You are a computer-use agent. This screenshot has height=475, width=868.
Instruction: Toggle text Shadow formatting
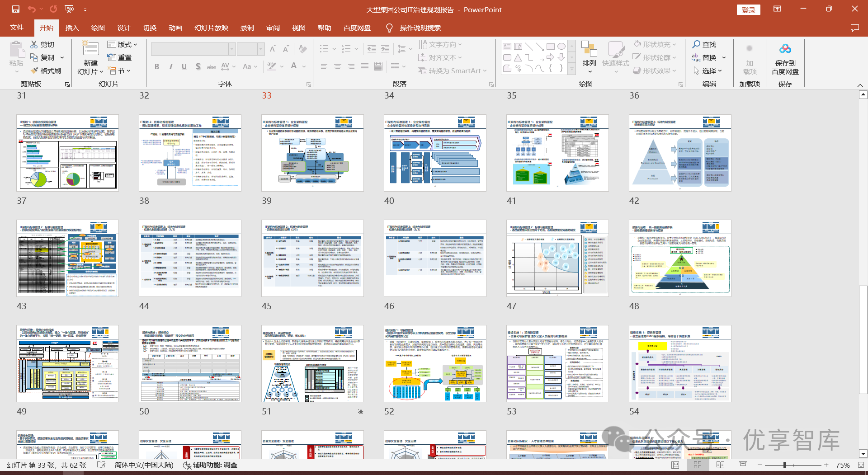click(198, 66)
